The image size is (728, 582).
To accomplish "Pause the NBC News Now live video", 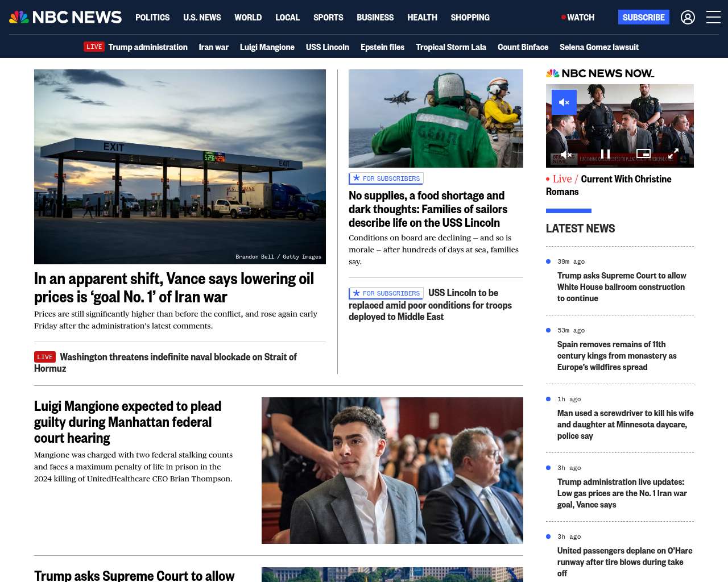I will pyautogui.click(x=606, y=154).
